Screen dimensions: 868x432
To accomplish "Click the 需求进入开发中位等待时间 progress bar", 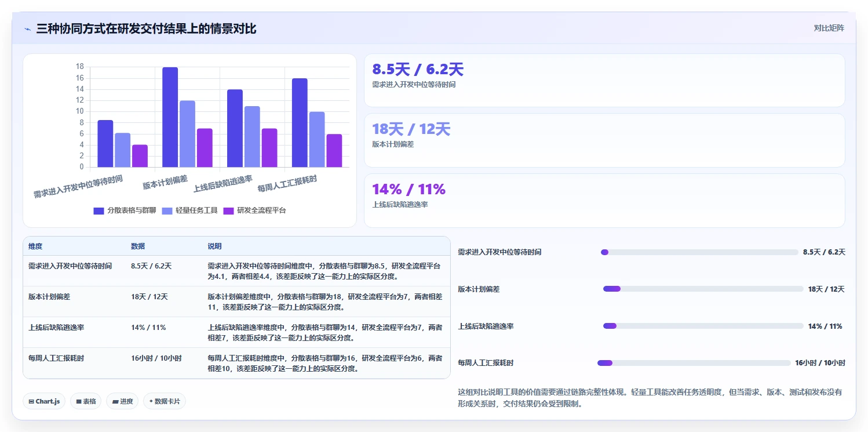I will point(699,252).
